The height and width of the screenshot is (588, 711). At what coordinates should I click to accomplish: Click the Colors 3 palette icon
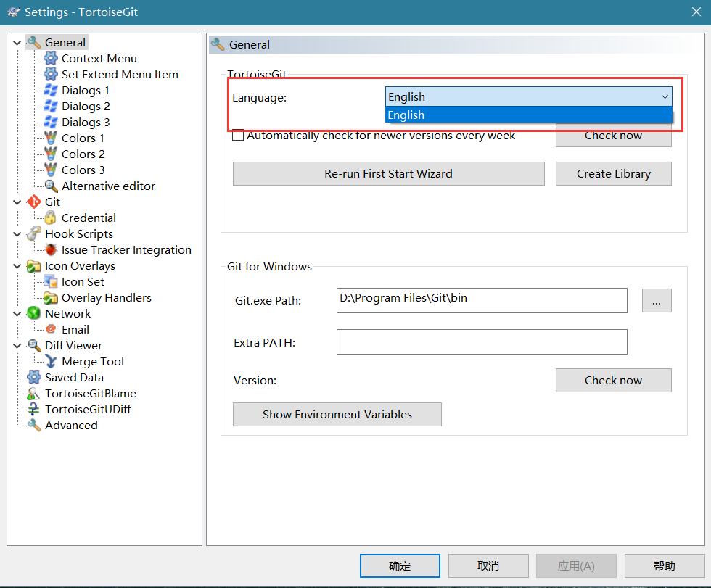point(51,170)
